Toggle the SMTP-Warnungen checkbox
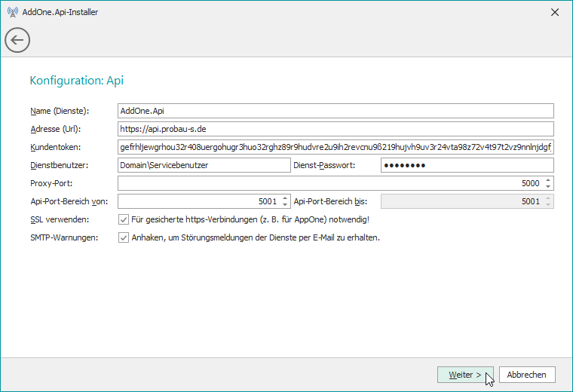This screenshot has width=573, height=392. [124, 237]
